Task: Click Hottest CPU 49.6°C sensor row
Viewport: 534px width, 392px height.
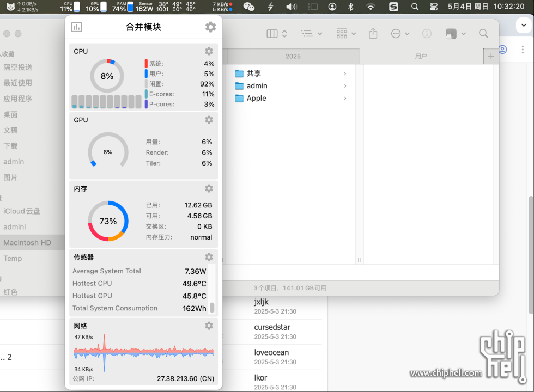Action: (139, 284)
